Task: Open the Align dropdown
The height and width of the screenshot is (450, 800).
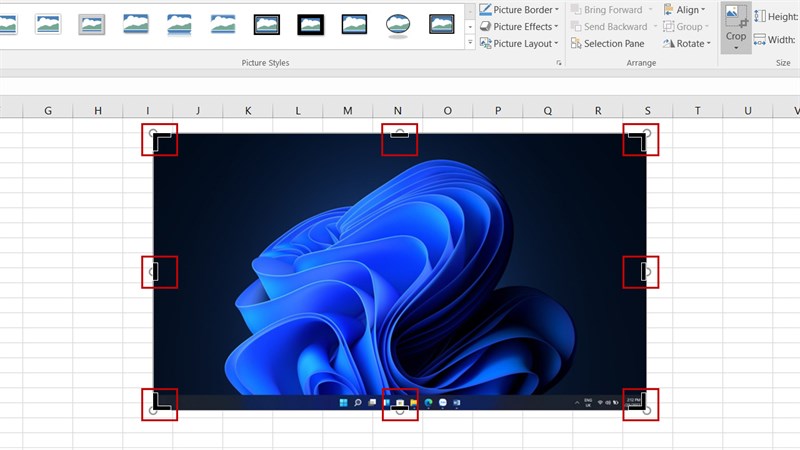Action: pyautogui.click(x=684, y=10)
